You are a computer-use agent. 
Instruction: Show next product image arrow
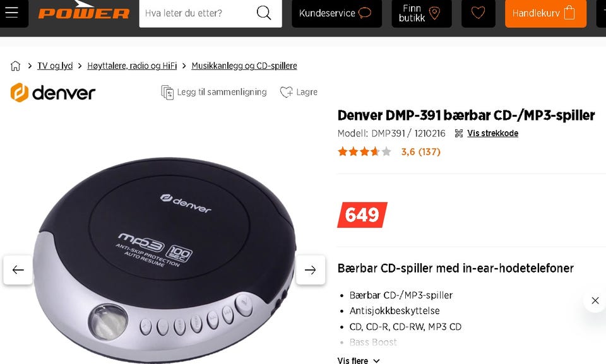tap(311, 270)
